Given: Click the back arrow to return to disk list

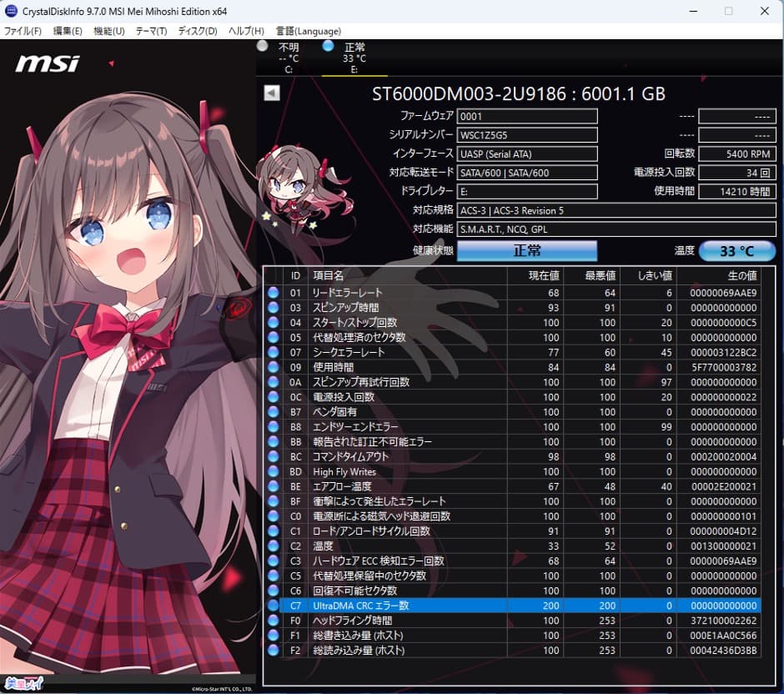Looking at the screenshot, I should coord(271,93).
